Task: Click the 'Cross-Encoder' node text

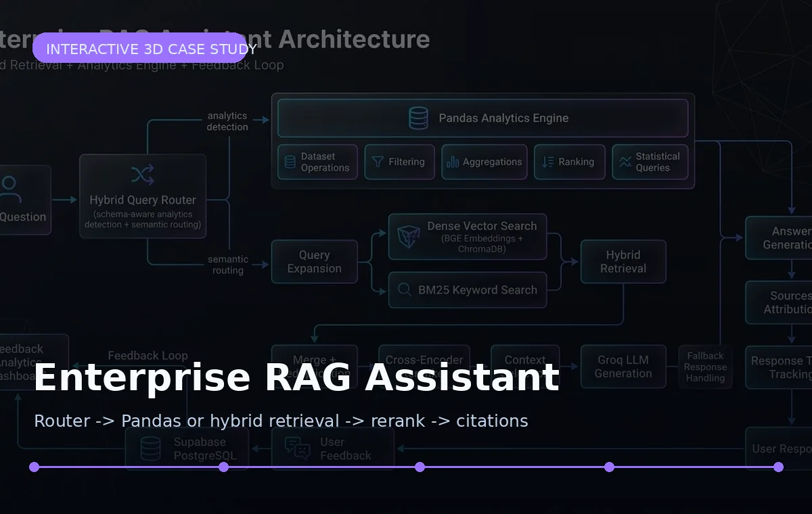Action: 424,360
